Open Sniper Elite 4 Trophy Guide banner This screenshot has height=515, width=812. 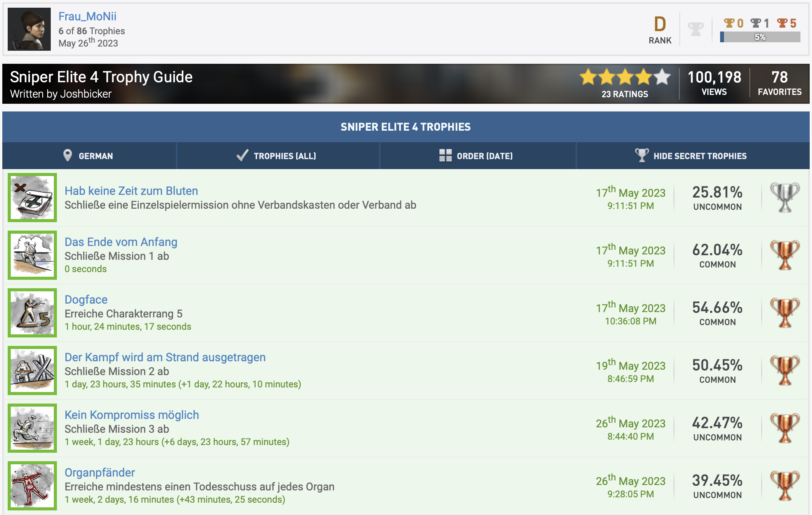pyautogui.click(x=101, y=77)
